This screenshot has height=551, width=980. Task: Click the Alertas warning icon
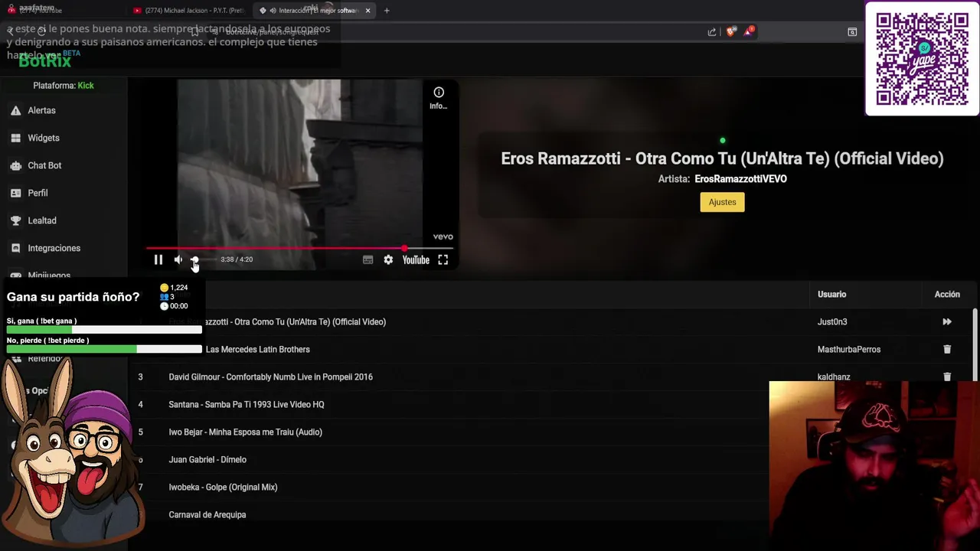15,110
